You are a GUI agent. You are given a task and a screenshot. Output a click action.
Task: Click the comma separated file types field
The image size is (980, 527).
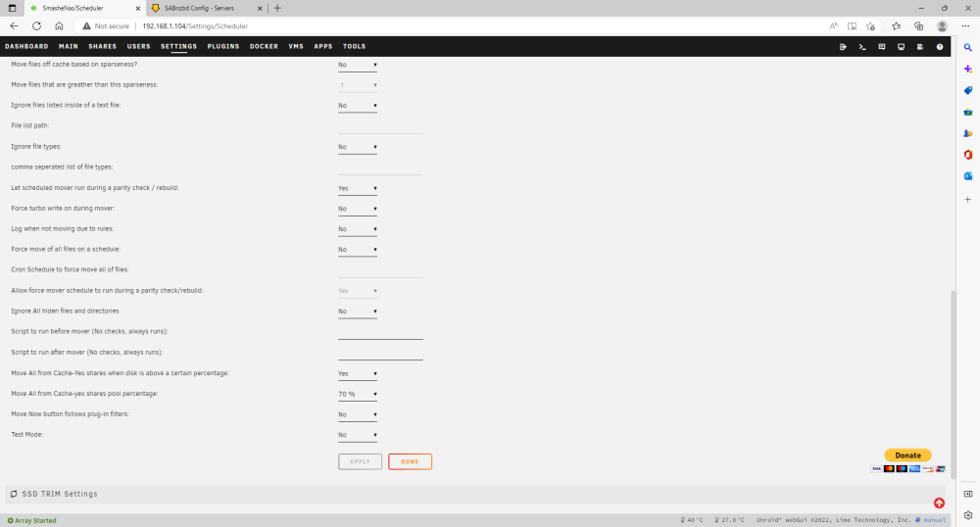380,168
